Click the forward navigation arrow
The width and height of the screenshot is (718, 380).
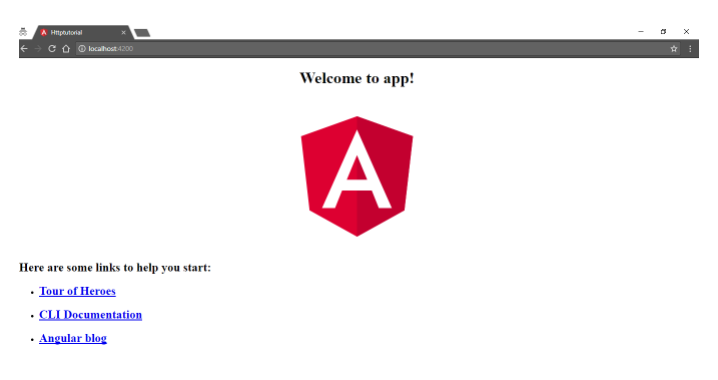tap(38, 49)
